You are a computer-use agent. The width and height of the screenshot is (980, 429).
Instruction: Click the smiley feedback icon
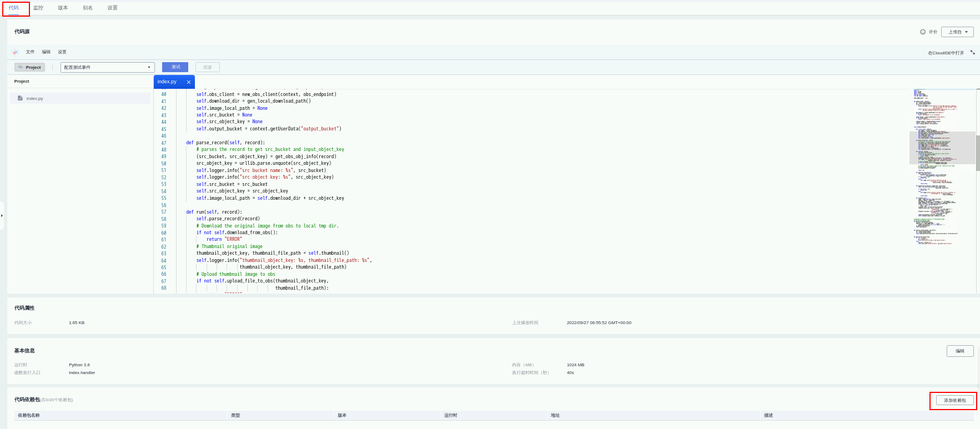pos(923,32)
